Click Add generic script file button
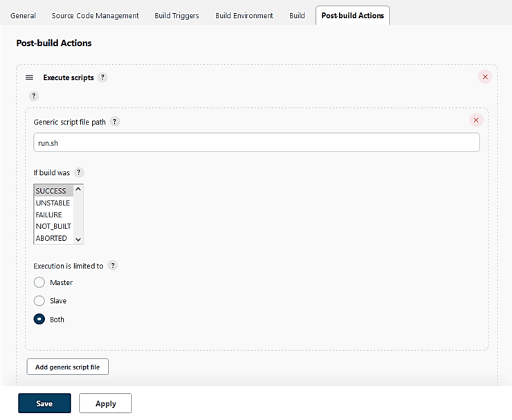512x420 pixels. [x=68, y=367]
